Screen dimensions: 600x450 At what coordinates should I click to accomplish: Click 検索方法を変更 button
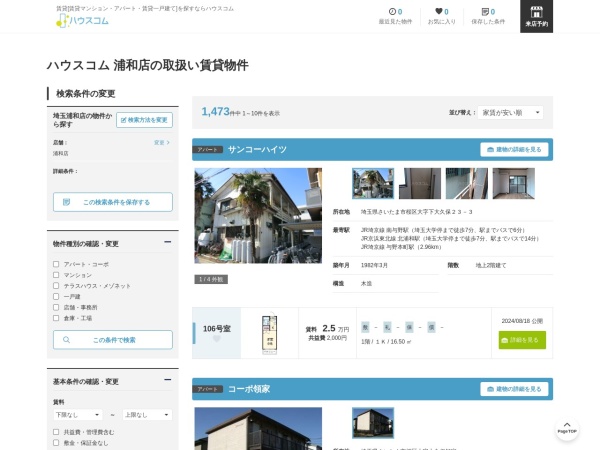144,120
